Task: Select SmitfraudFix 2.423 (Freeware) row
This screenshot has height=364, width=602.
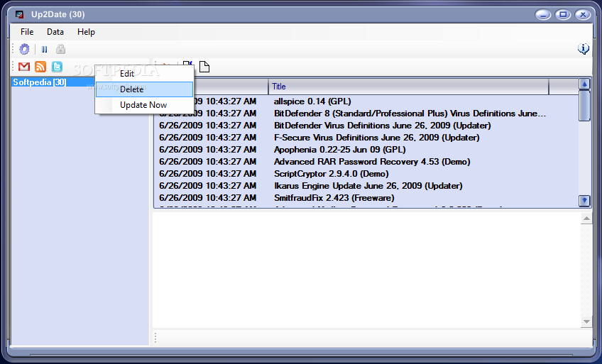Action: click(x=366, y=198)
